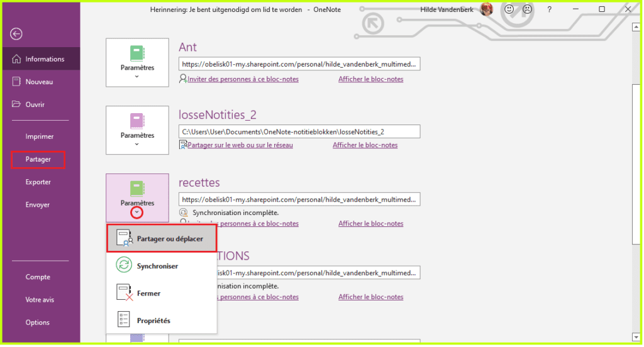Send a frown with the sad face icon
Image resolution: width=644 pixels, height=347 pixels.
tap(528, 9)
